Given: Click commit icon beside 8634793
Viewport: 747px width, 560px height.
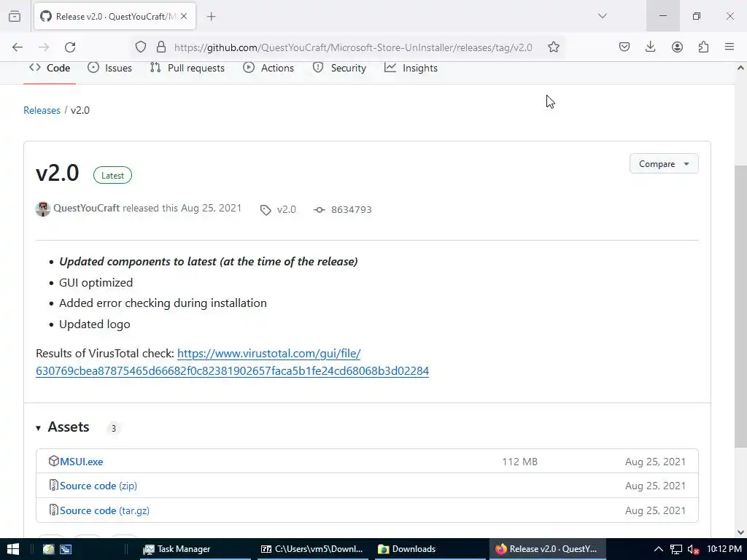Looking at the screenshot, I should coord(320,209).
